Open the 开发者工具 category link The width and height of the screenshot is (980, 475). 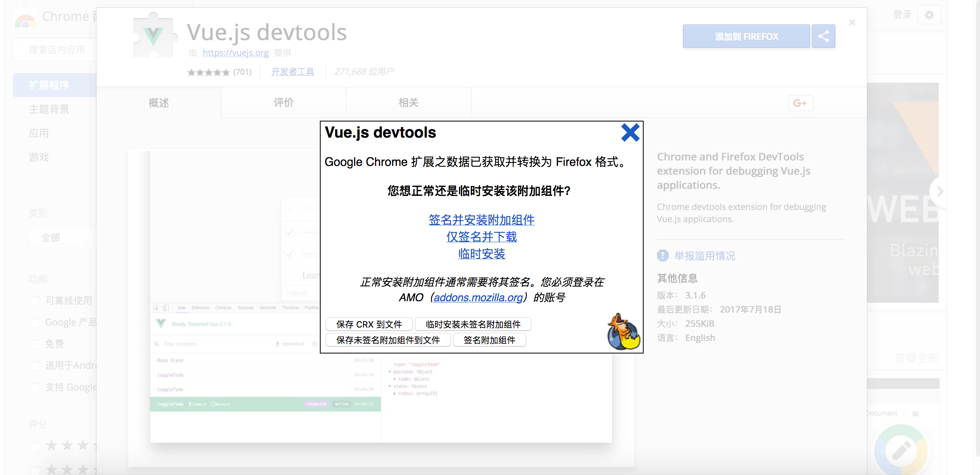tap(292, 72)
